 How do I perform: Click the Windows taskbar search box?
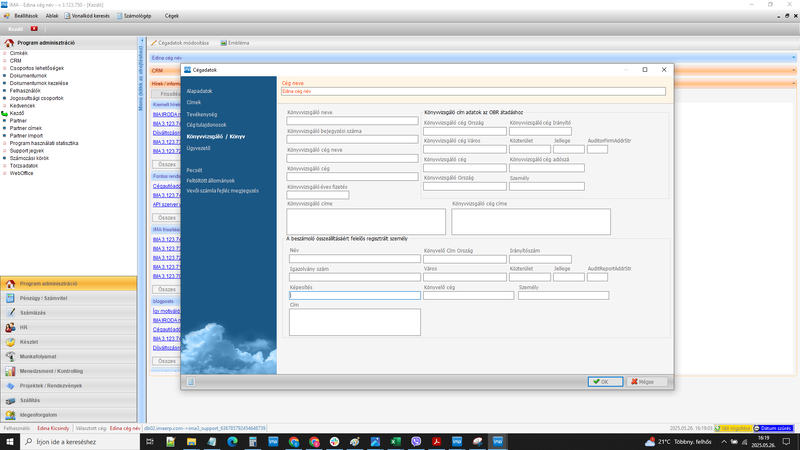point(80,441)
